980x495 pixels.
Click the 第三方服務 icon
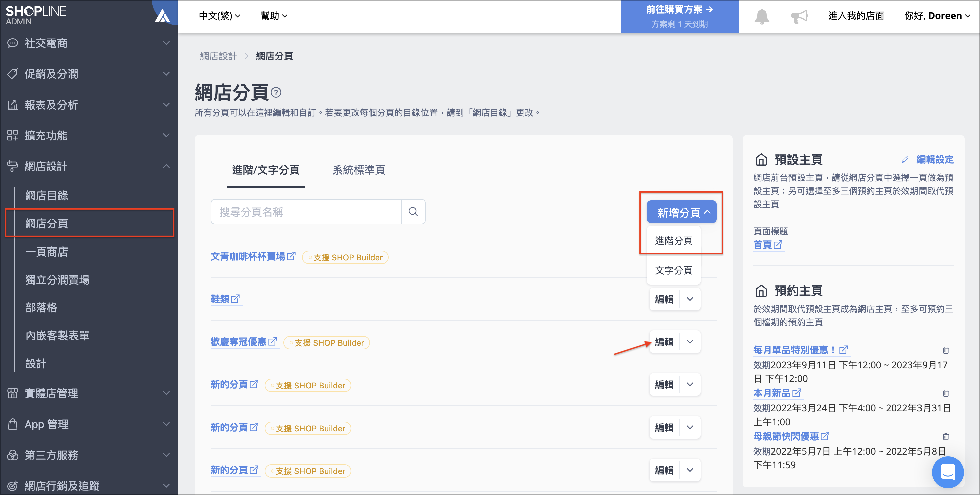[13, 455]
